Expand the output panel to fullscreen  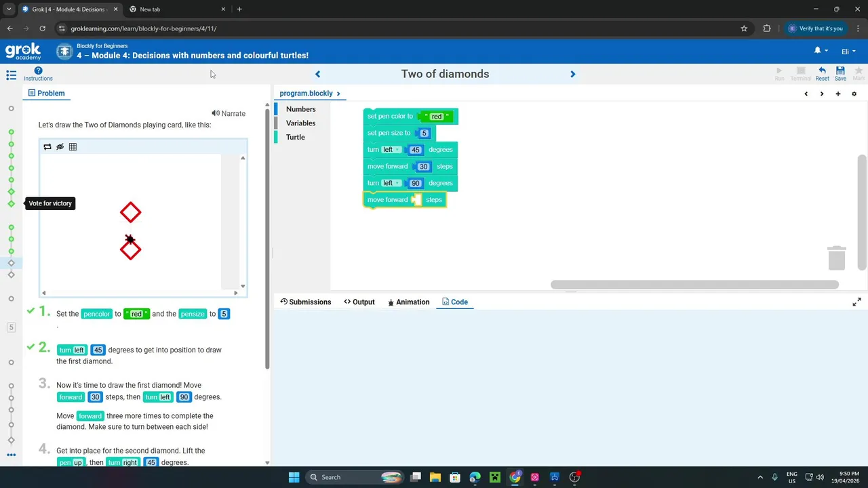click(856, 302)
